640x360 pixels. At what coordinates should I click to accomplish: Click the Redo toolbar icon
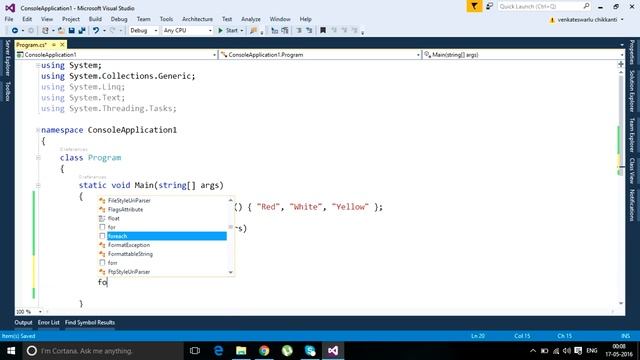[113, 31]
